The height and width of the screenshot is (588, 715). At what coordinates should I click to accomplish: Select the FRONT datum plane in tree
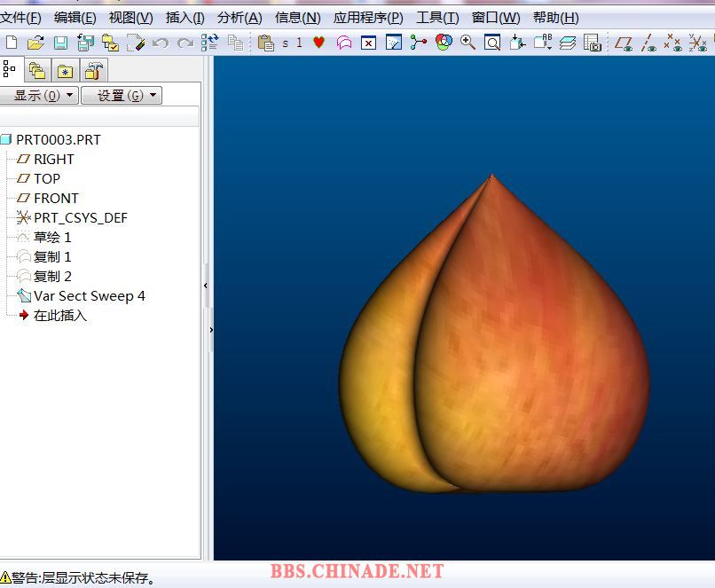pos(56,199)
